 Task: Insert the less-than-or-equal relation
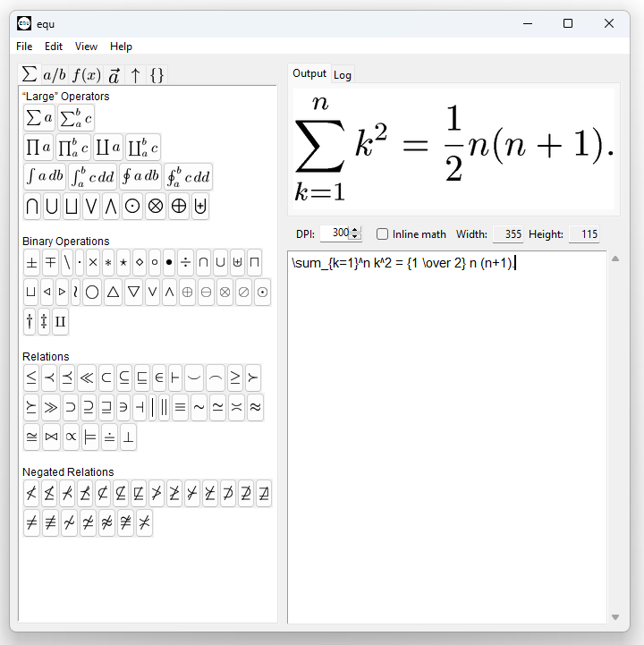point(31,378)
